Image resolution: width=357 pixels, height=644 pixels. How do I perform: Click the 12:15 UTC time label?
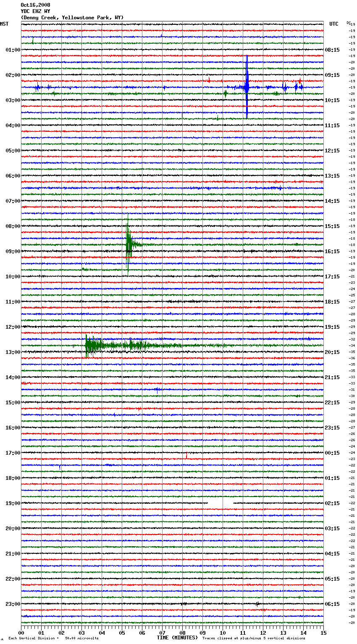tap(332, 151)
